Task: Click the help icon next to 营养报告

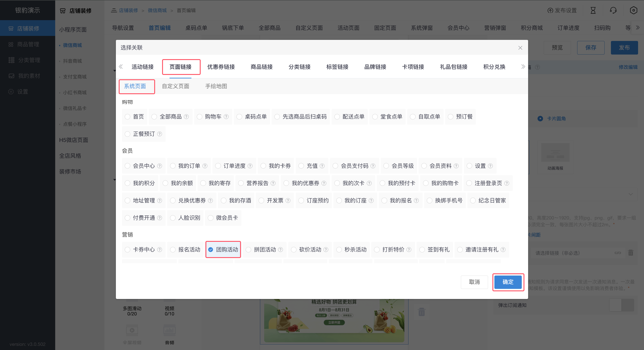Action: coord(273,183)
